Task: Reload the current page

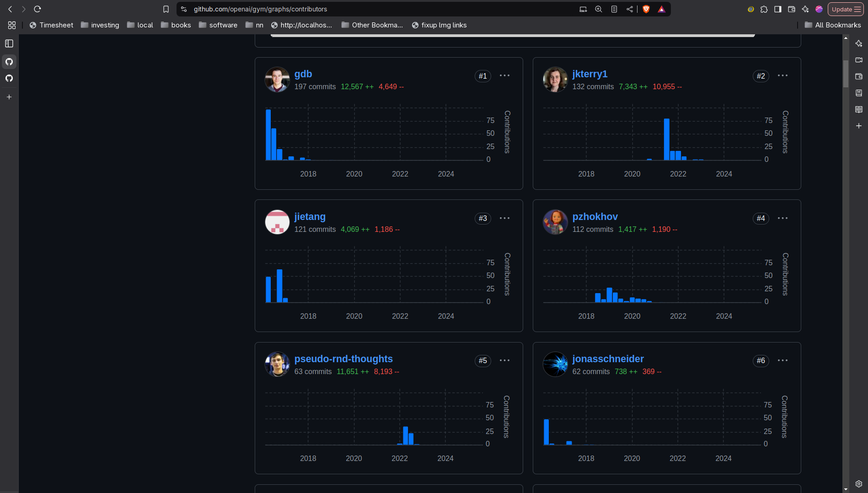Action: [x=38, y=9]
